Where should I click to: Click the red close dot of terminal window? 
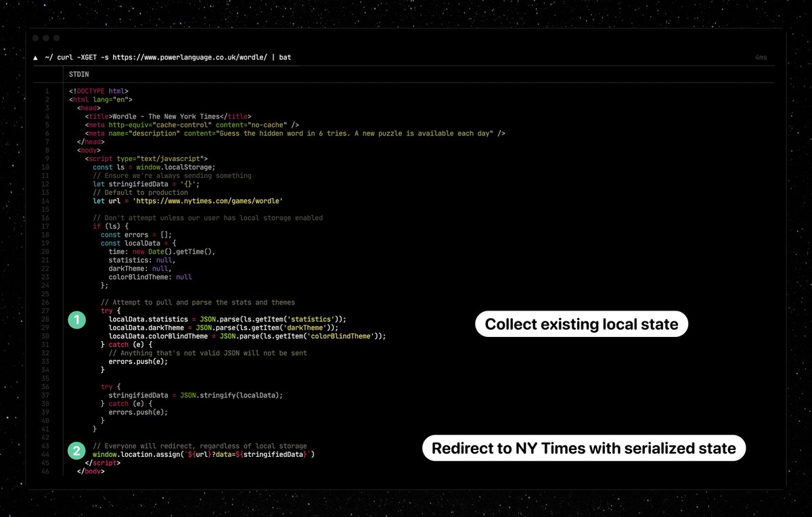tap(35, 39)
